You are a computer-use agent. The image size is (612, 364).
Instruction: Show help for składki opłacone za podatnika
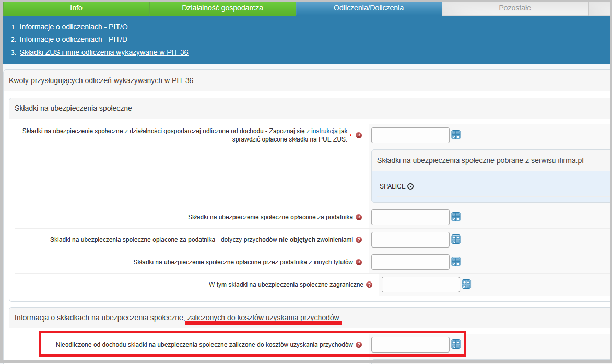359,217
